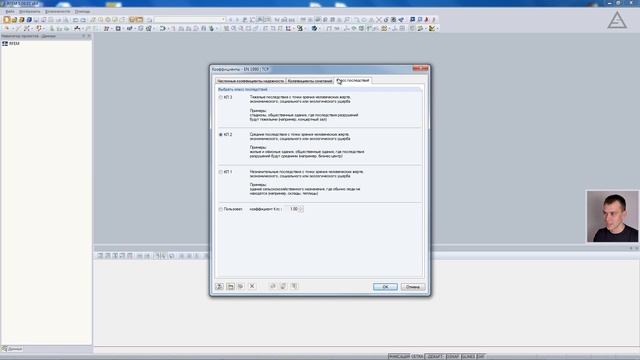The width and height of the screenshot is (640, 360).
Task: Open the Помощь menu in the menu bar
Action: pyautogui.click(x=82, y=11)
